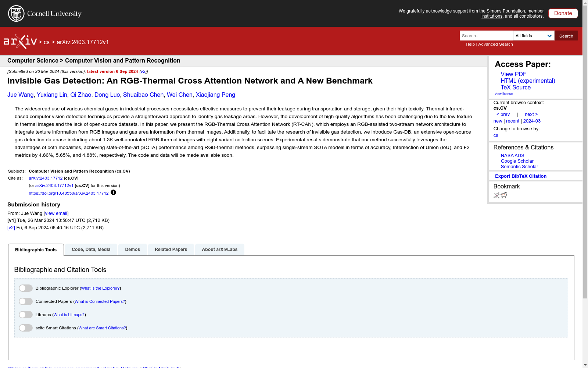This screenshot has height=368, width=588.
Task: Focus the arXiv search input field
Action: point(486,36)
